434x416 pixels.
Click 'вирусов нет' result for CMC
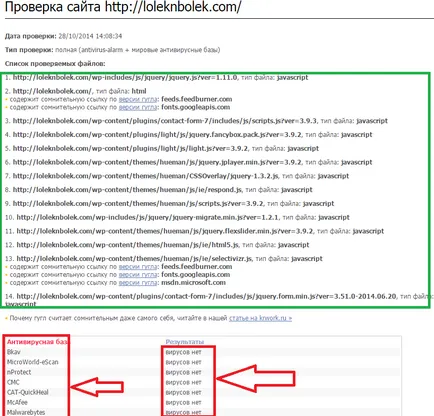[184, 382]
